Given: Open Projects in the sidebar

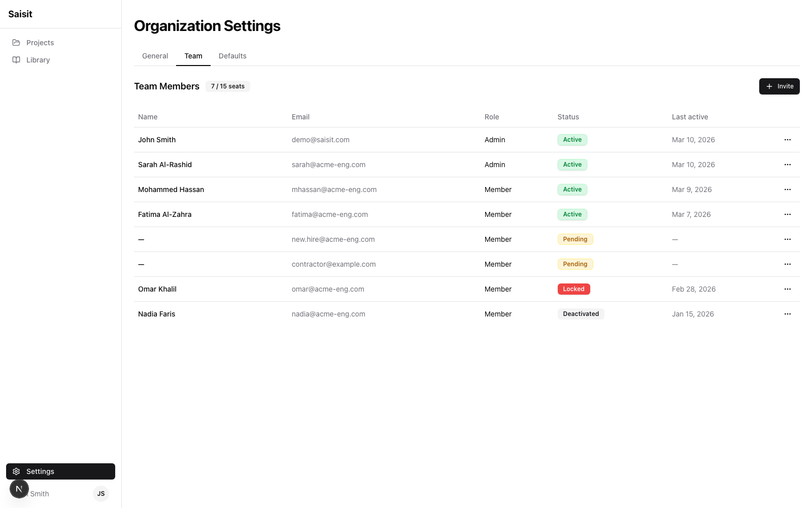Looking at the screenshot, I should pos(60,43).
